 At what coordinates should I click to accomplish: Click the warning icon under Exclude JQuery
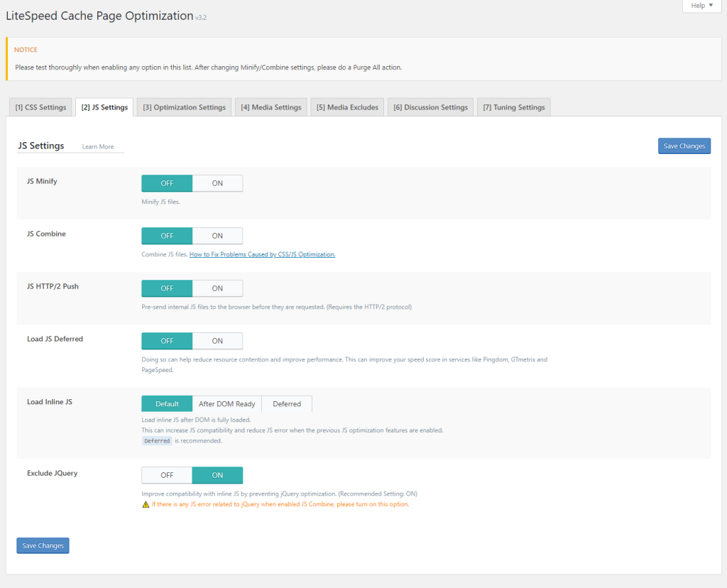click(146, 505)
